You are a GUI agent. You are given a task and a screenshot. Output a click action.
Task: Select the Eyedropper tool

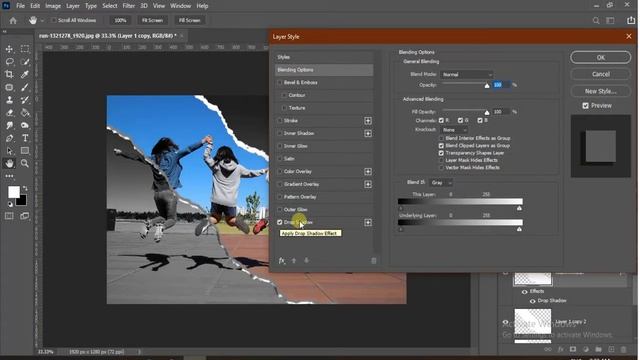point(25,74)
